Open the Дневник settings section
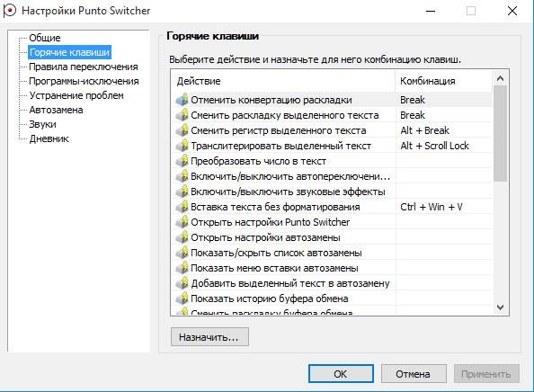534x392 pixels. (49, 138)
